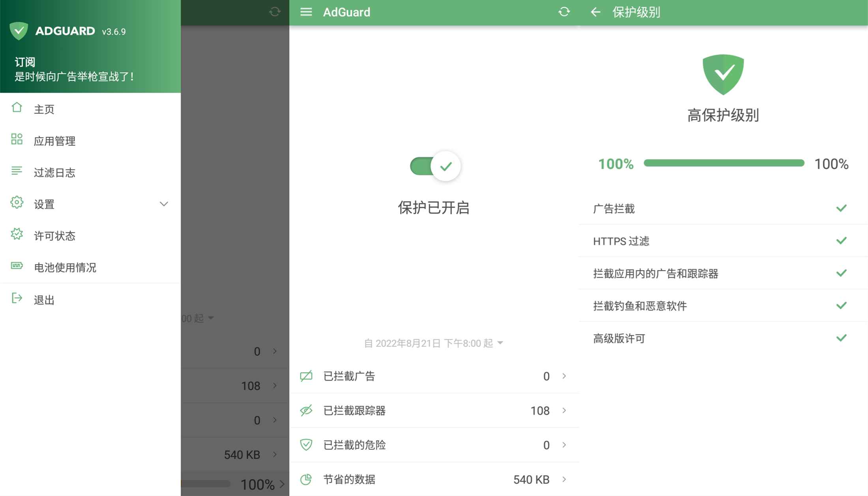The width and height of the screenshot is (868, 496).
Task: Toggle the main protection switch off
Action: point(435,166)
